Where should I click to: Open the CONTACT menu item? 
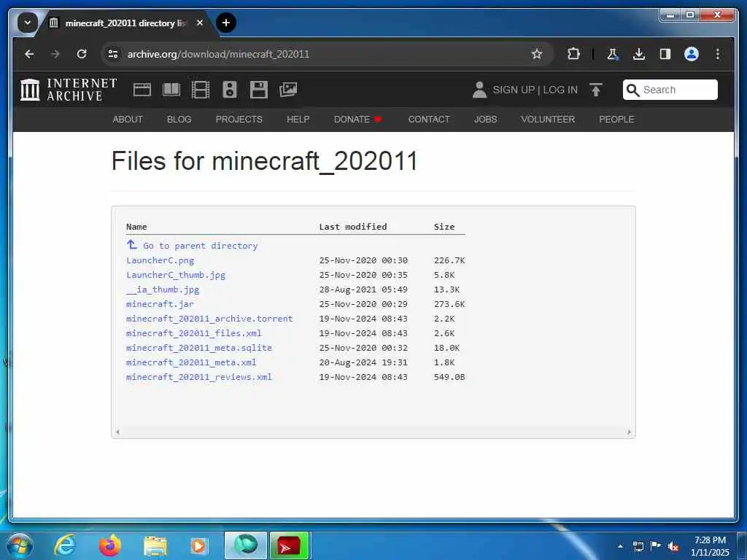(x=429, y=119)
